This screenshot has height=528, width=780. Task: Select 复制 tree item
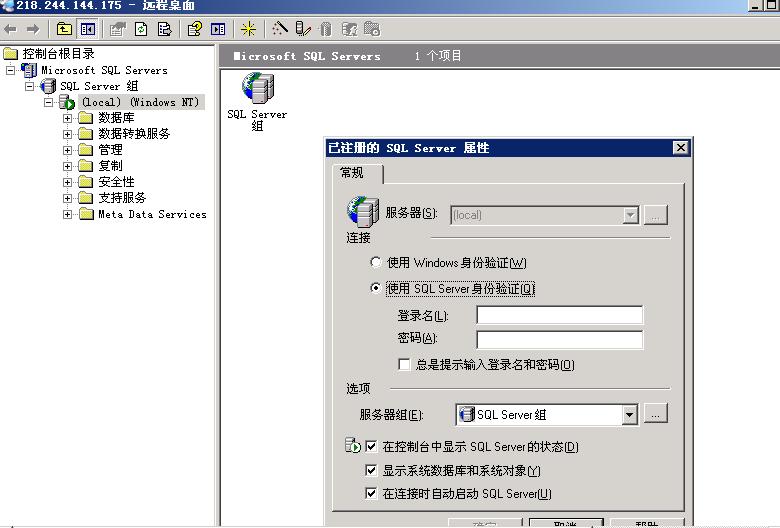(x=110, y=166)
